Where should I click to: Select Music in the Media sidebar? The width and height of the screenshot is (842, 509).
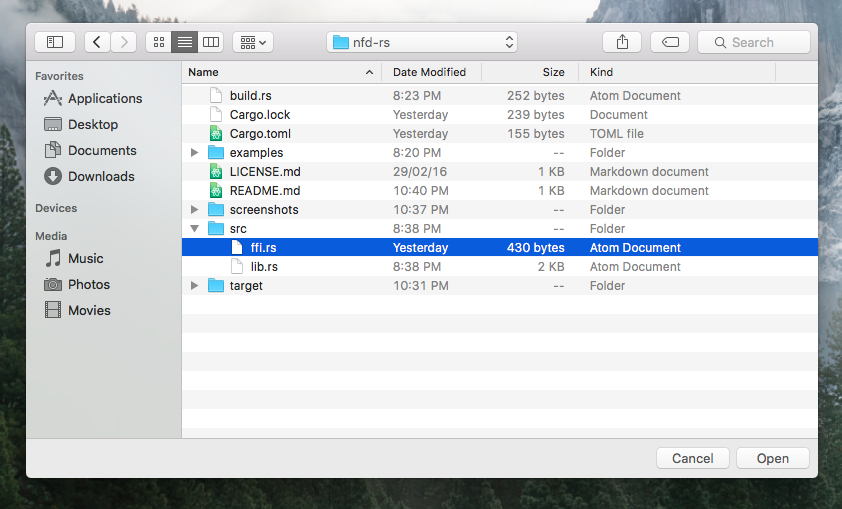click(85, 258)
